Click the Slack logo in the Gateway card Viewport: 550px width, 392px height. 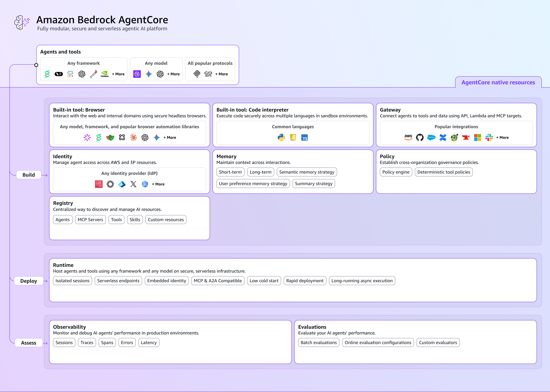(489, 137)
